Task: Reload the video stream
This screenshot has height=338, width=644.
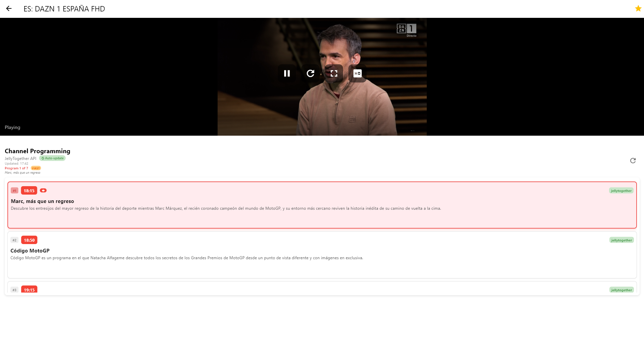Action: (x=310, y=73)
